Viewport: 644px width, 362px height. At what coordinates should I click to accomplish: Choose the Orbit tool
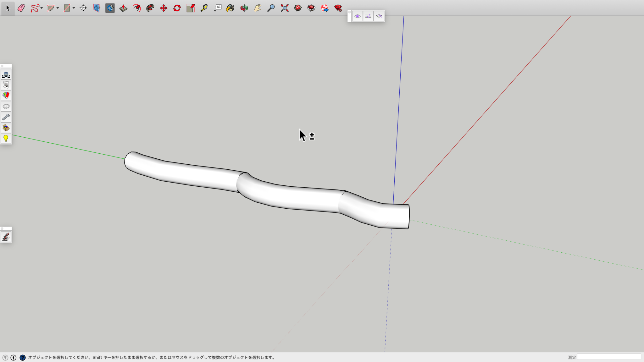click(x=244, y=8)
